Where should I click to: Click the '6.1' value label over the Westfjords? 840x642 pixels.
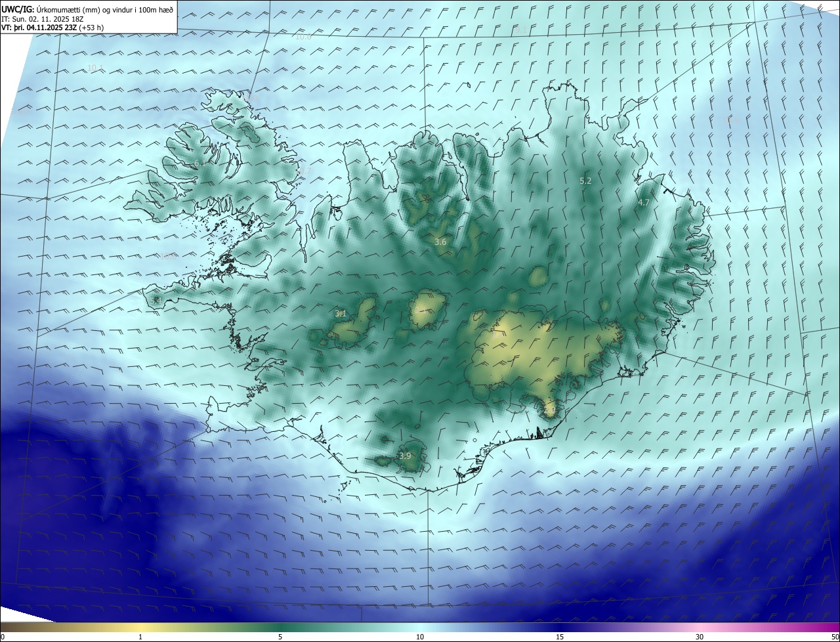(199, 163)
